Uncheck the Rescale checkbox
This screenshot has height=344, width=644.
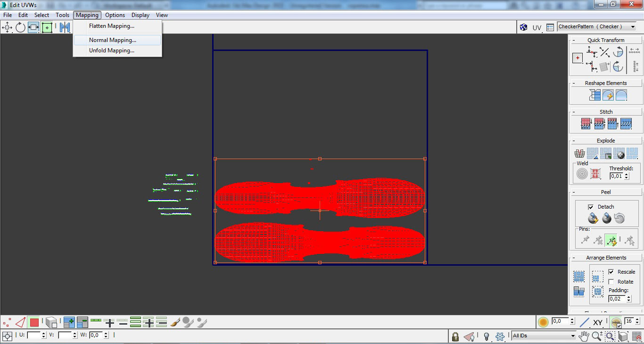(611, 272)
